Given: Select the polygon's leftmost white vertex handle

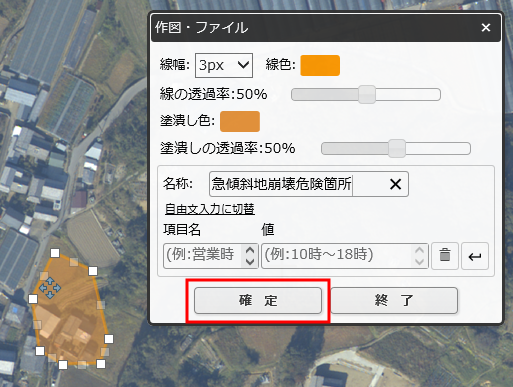Looking at the screenshot, I should coord(33,299).
